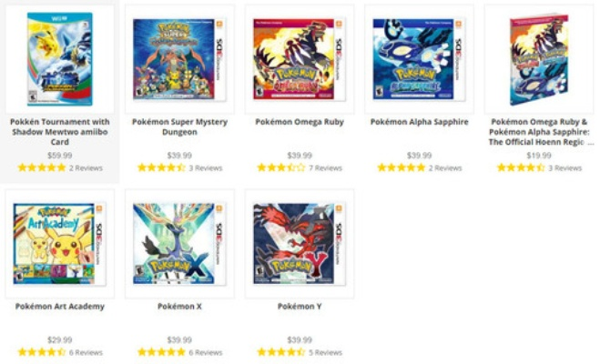This screenshot has width=600, height=364.
Task: Open the Official Hoenn Region guide book cover
Action: click(x=539, y=59)
